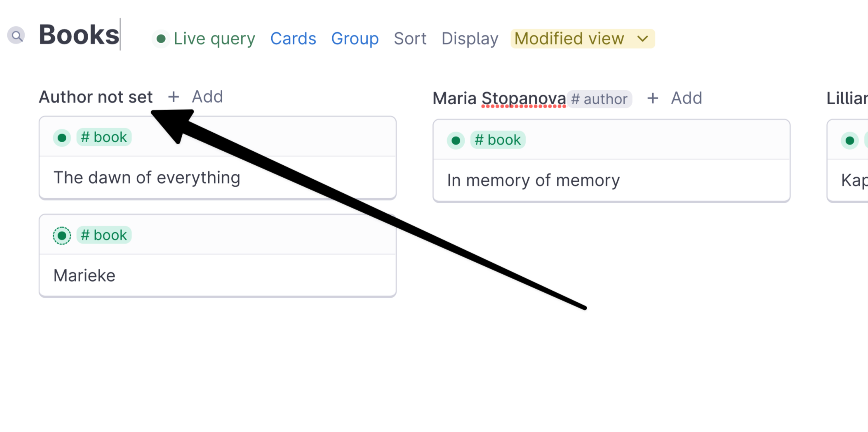This screenshot has width=868, height=432.
Task: Click Add in the Author not set column
Action: click(x=207, y=97)
